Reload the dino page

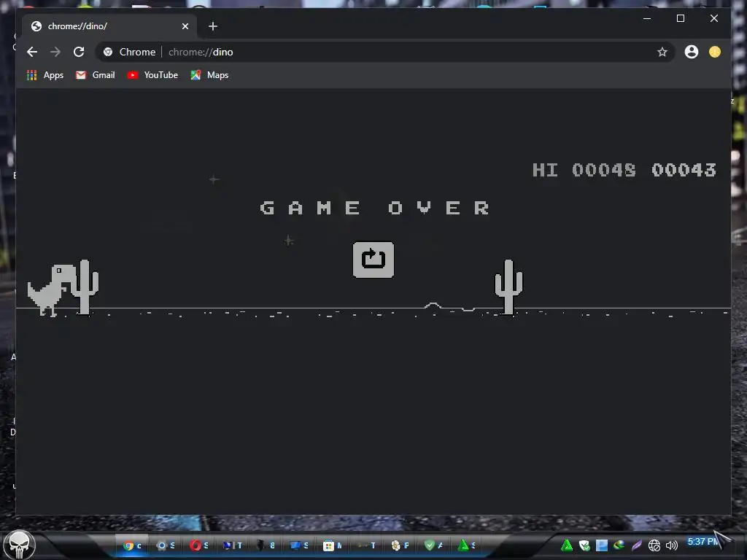point(79,52)
